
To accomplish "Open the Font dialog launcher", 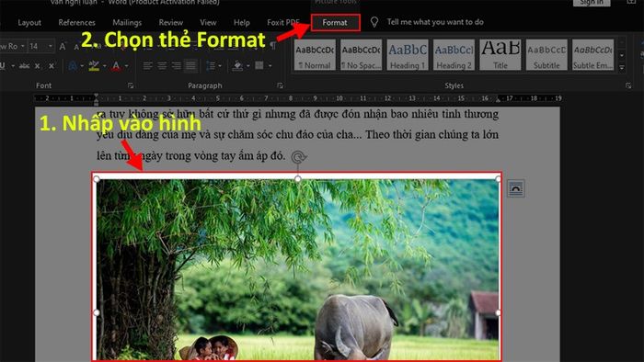I will coord(131,85).
